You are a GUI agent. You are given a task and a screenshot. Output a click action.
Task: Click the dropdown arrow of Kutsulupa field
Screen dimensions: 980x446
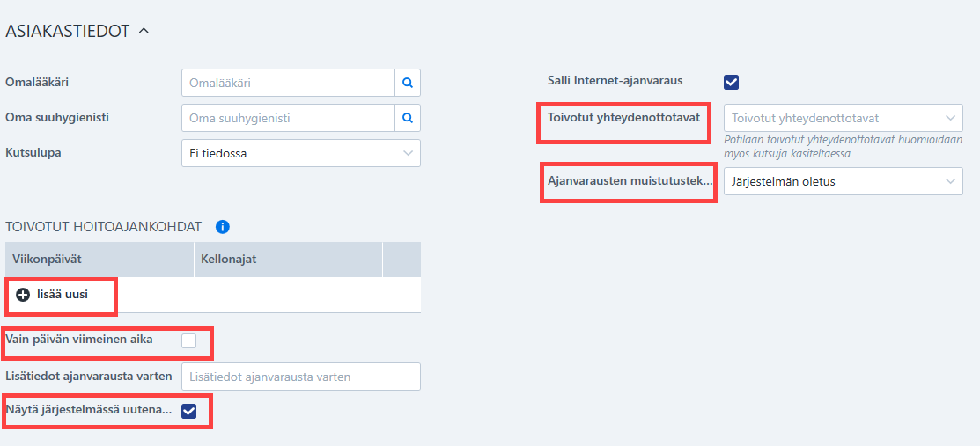coord(409,153)
